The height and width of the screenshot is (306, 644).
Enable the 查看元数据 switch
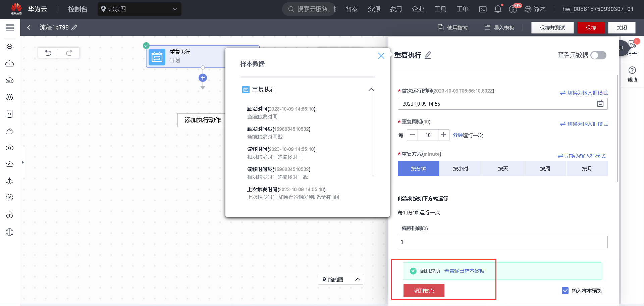[x=598, y=55]
